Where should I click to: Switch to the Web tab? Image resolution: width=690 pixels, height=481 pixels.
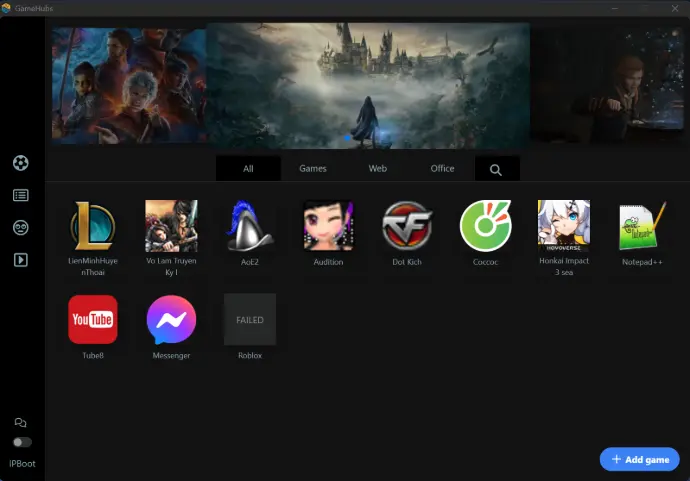[x=378, y=169]
